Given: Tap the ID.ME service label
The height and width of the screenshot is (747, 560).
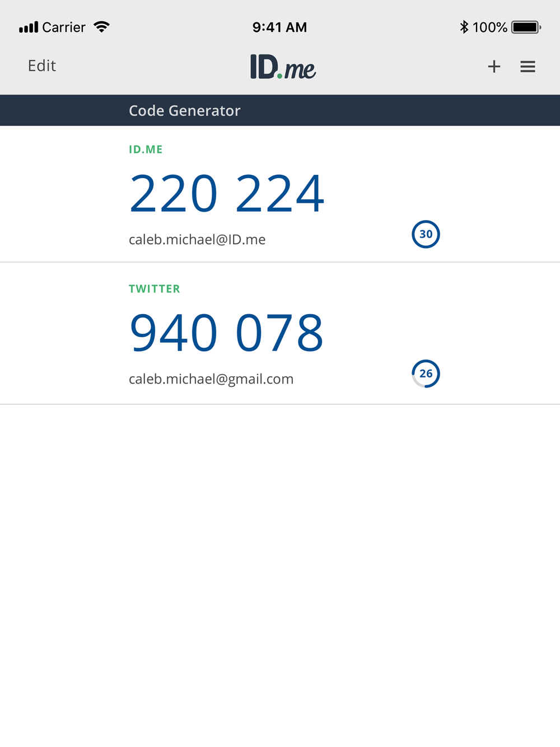Looking at the screenshot, I should [x=146, y=150].
